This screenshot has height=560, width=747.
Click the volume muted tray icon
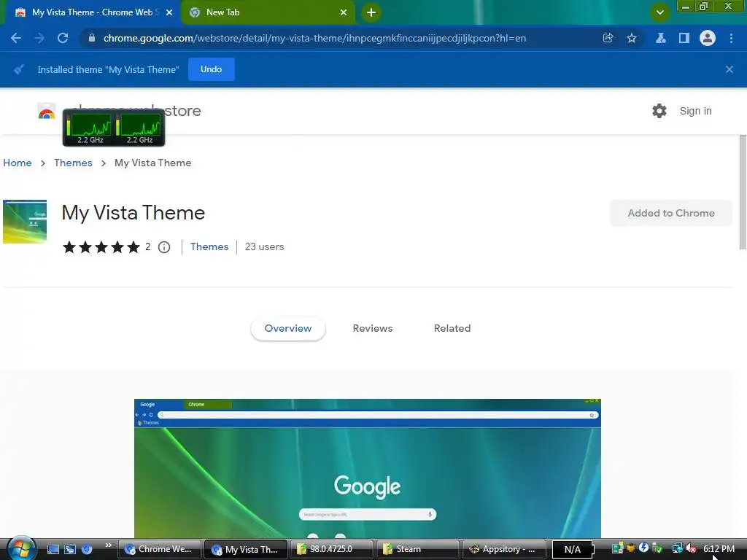click(x=692, y=549)
